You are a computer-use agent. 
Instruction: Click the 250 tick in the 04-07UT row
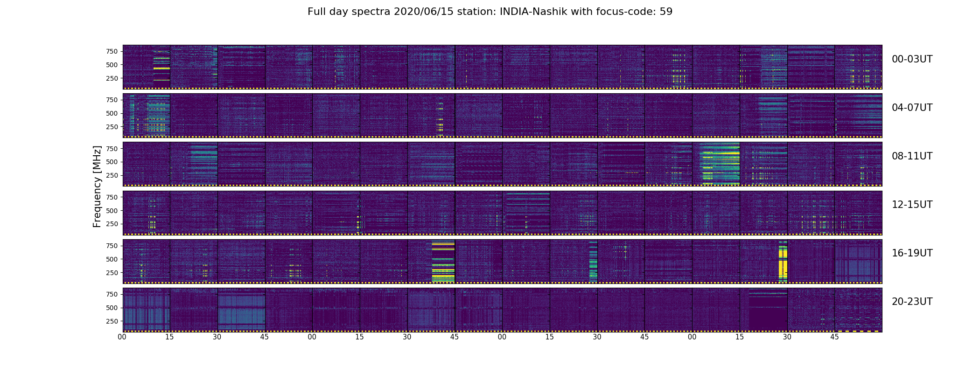point(112,127)
